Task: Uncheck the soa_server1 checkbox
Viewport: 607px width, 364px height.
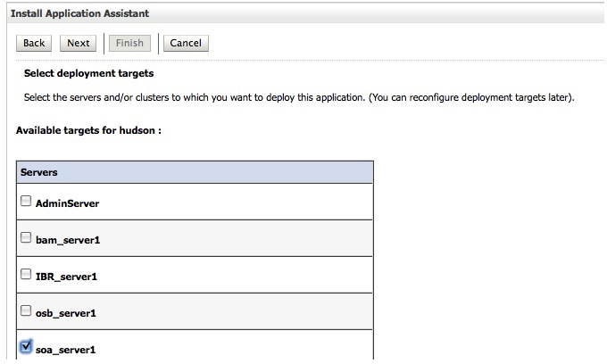Action: [26, 347]
